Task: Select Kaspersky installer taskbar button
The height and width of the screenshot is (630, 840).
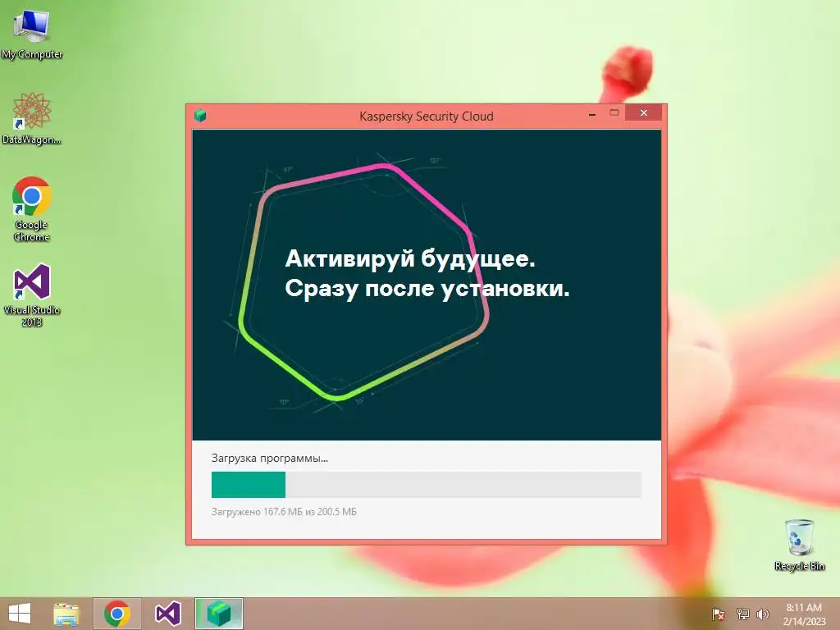Action: 218,614
